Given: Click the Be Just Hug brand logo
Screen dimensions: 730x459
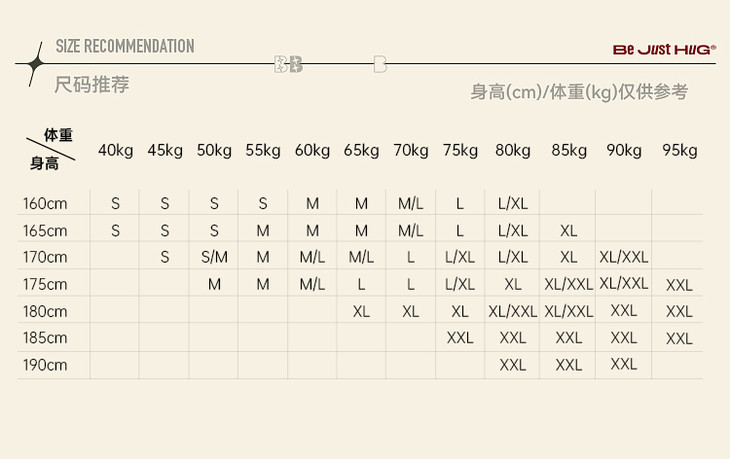Looking at the screenshot, I should tap(664, 49).
